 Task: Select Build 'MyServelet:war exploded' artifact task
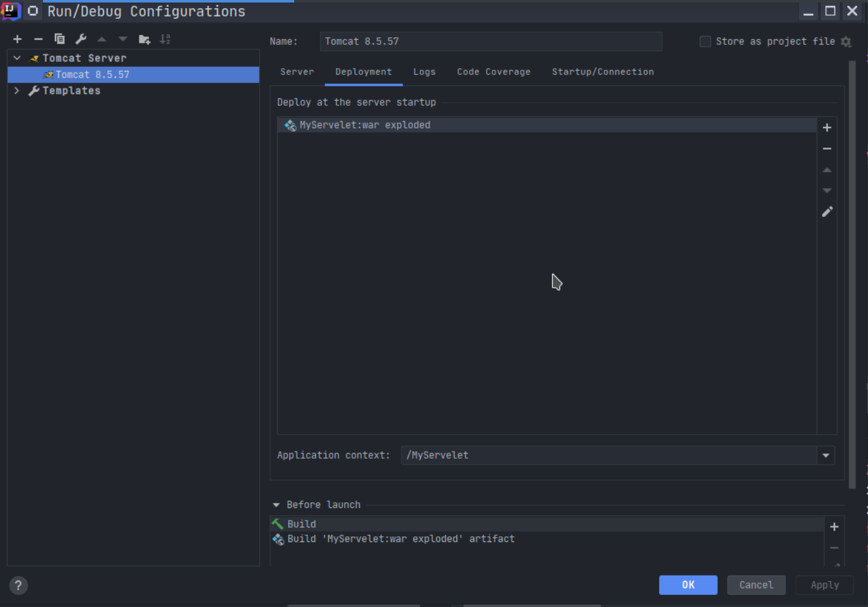[547, 539]
